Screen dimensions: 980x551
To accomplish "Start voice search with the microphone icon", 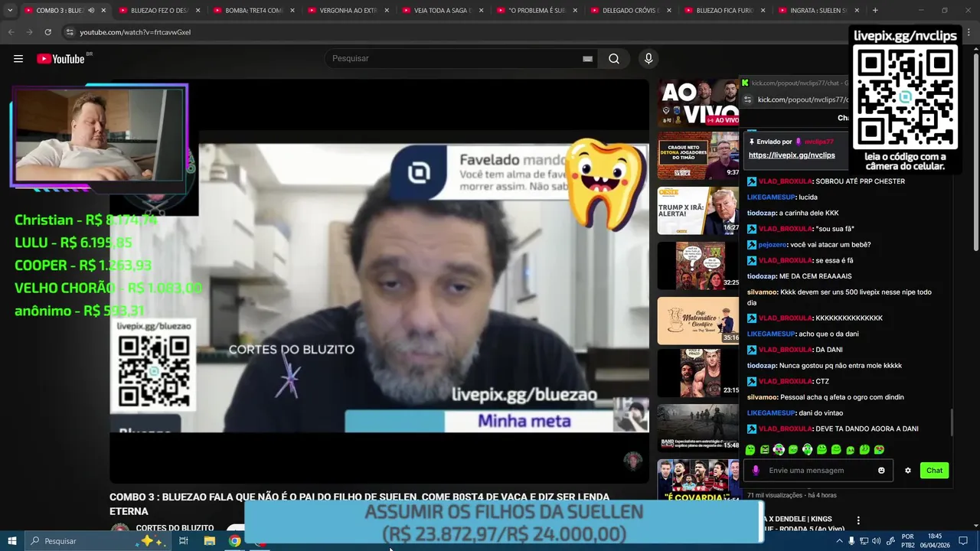I will click(648, 59).
